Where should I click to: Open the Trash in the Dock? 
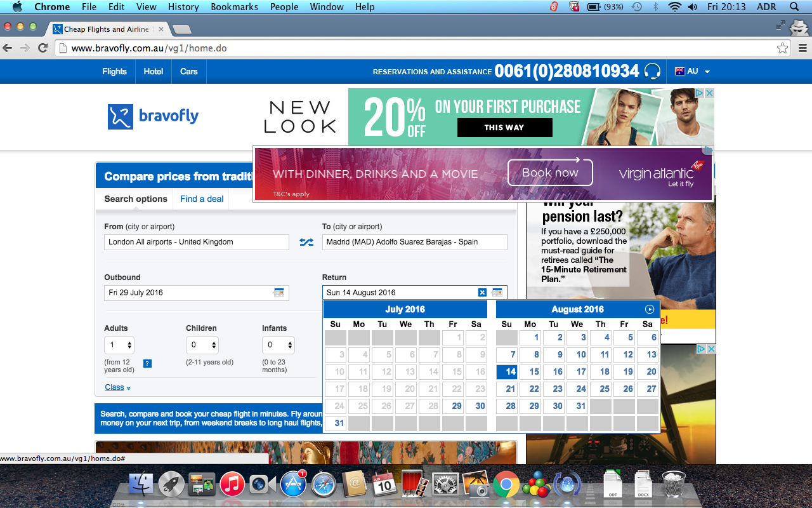674,485
